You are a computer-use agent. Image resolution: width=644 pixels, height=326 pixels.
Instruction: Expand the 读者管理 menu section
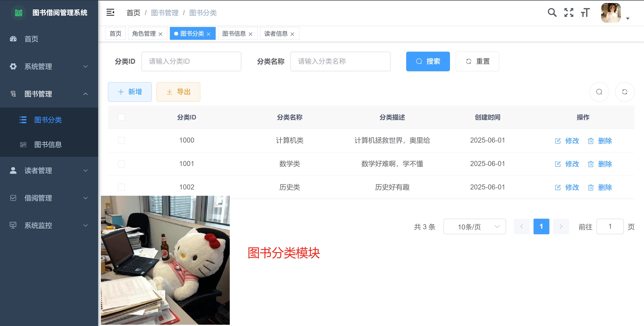[49, 171]
